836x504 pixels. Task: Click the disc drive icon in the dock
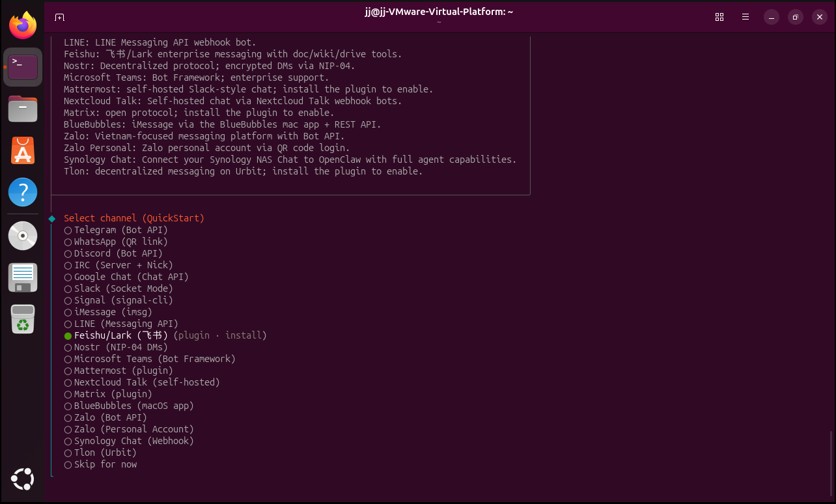click(23, 236)
